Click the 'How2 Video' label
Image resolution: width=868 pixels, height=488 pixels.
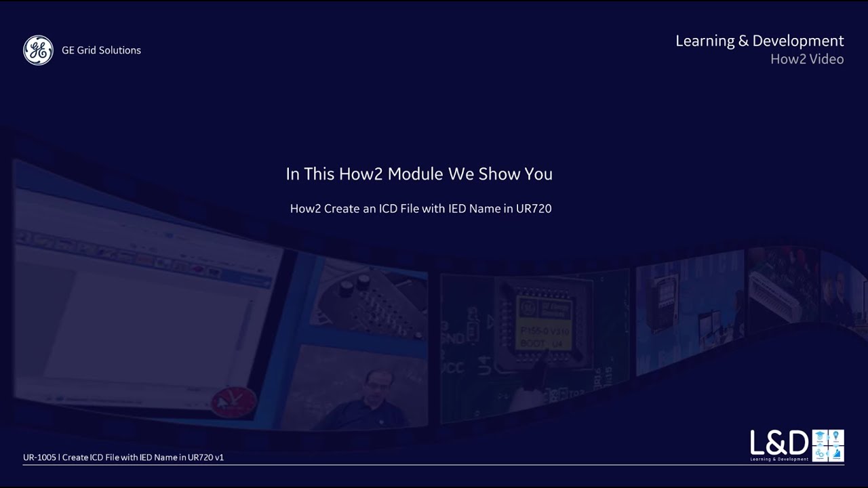[x=807, y=59]
